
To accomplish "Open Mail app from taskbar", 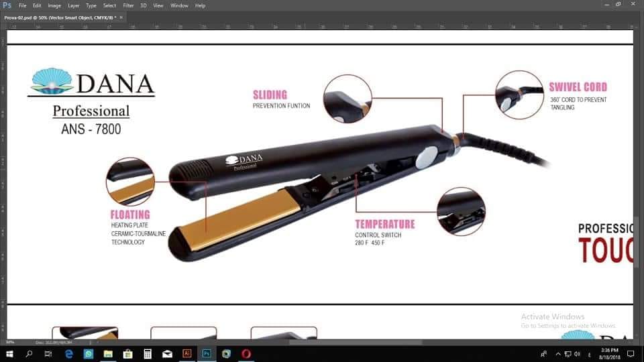I will click(167, 354).
